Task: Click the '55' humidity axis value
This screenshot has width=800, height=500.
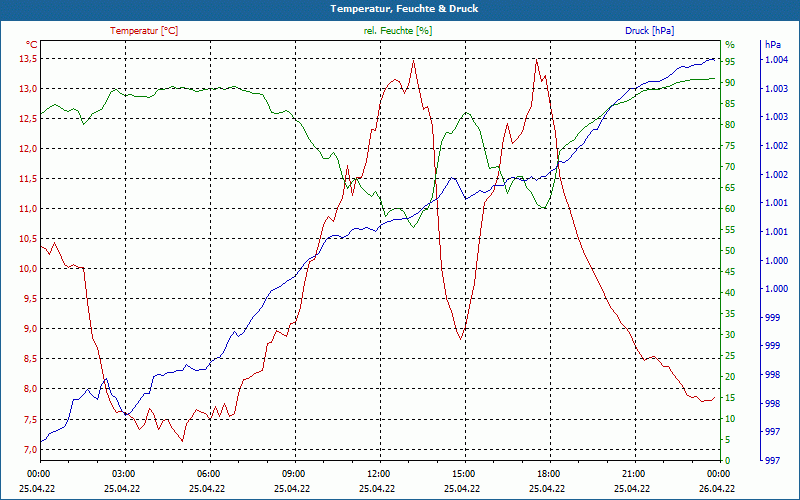Action: [730, 230]
